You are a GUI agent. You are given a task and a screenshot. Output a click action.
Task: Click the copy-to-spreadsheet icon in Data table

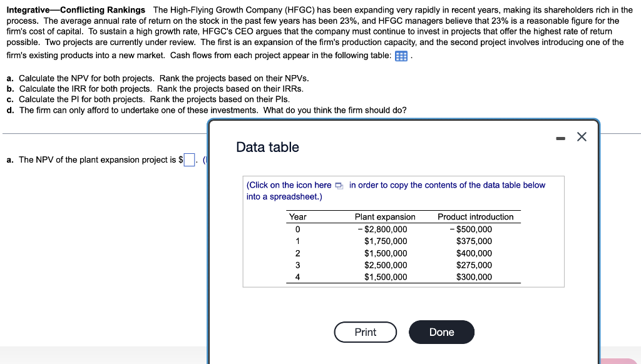point(339,186)
